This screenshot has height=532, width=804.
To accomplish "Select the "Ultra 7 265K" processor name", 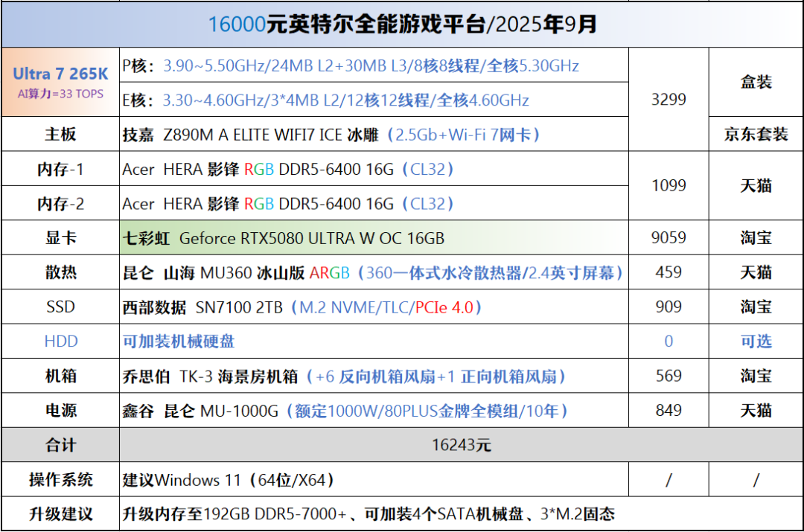I will tap(60, 74).
